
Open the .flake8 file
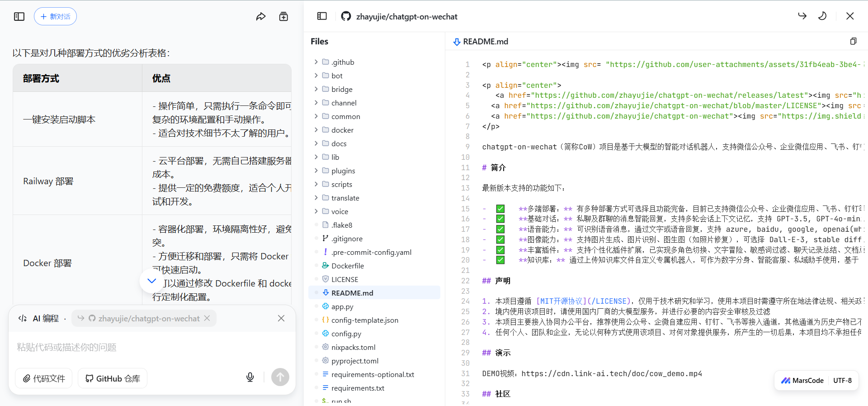(x=374, y=225)
